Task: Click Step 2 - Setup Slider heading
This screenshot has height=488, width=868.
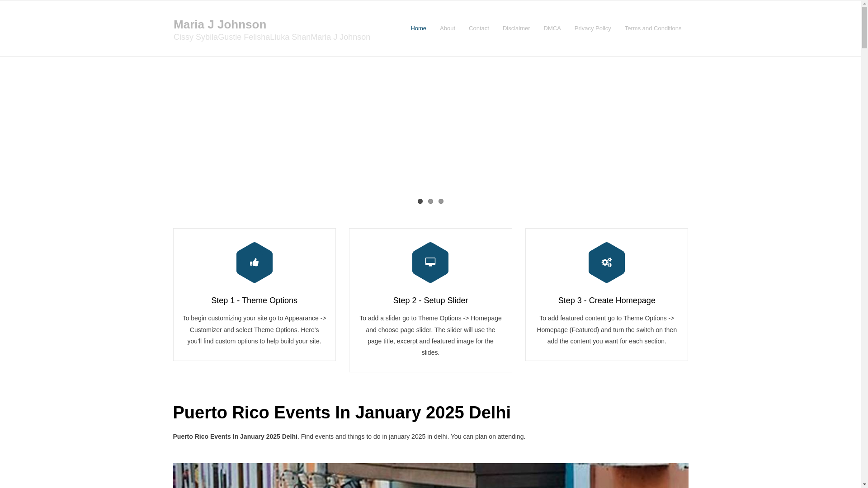Action: (x=430, y=300)
